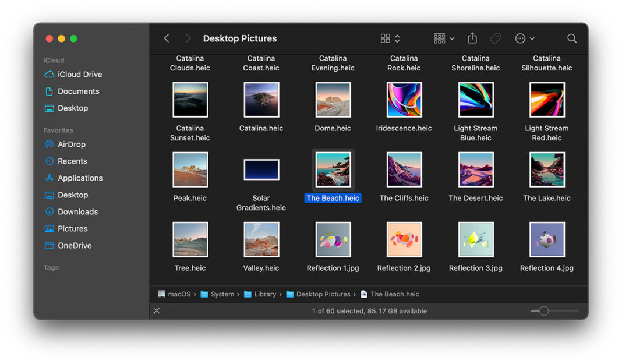Click the view switcher grid icon

pos(384,38)
